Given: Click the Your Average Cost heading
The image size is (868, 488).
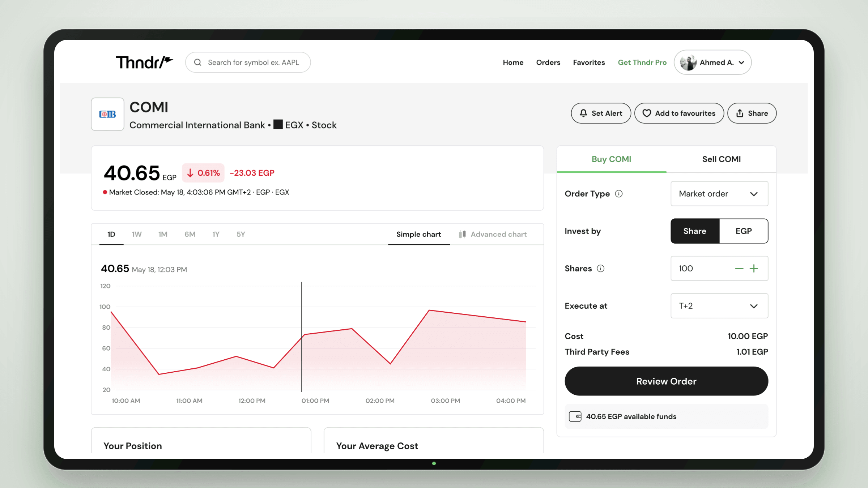Looking at the screenshot, I should pyautogui.click(x=377, y=446).
